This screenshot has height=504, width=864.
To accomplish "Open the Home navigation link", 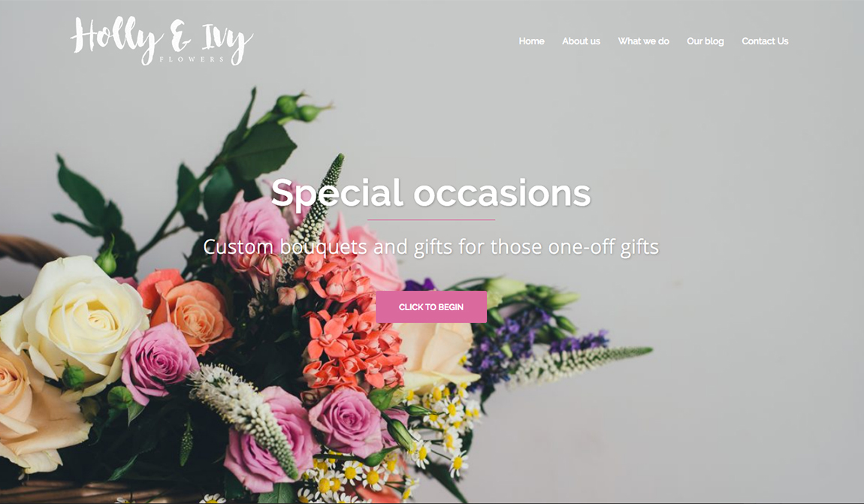I will [531, 41].
